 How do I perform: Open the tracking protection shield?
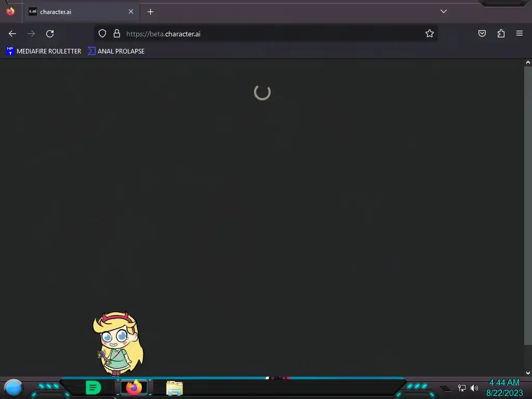[102, 34]
